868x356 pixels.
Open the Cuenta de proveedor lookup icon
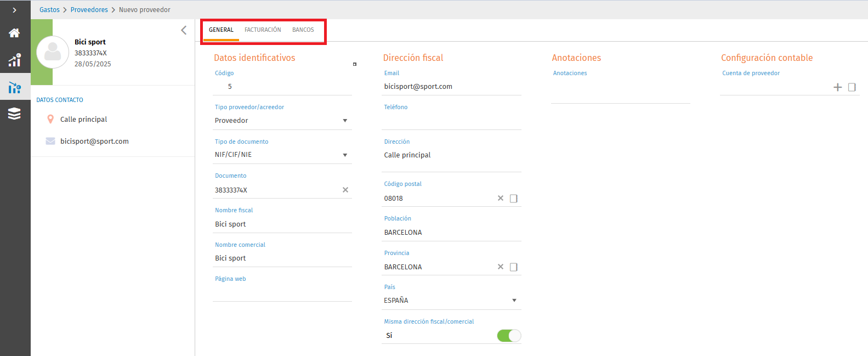click(852, 87)
